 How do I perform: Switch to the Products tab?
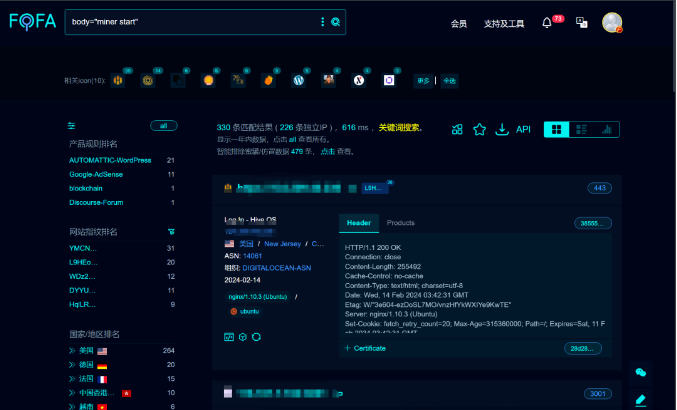pyautogui.click(x=400, y=223)
